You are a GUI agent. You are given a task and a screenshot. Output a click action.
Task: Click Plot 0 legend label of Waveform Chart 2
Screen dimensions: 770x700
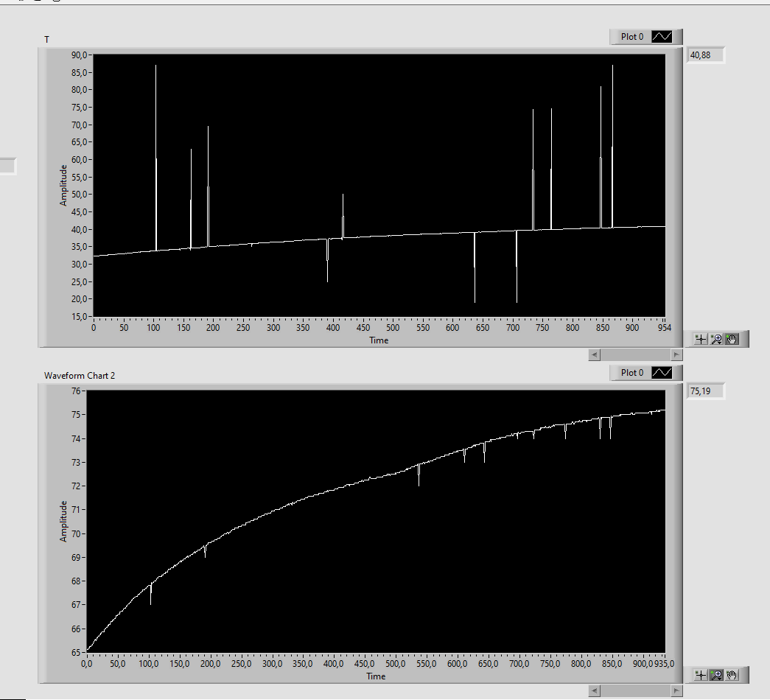(x=631, y=373)
